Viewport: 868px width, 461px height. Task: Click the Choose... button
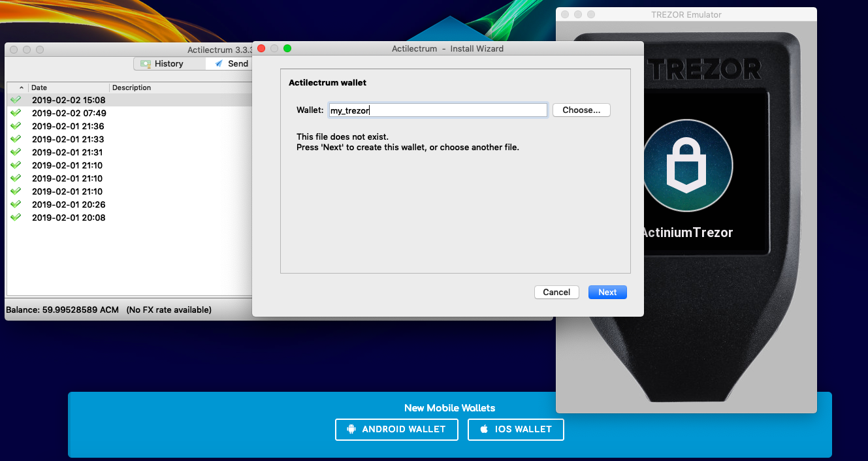[581, 110]
